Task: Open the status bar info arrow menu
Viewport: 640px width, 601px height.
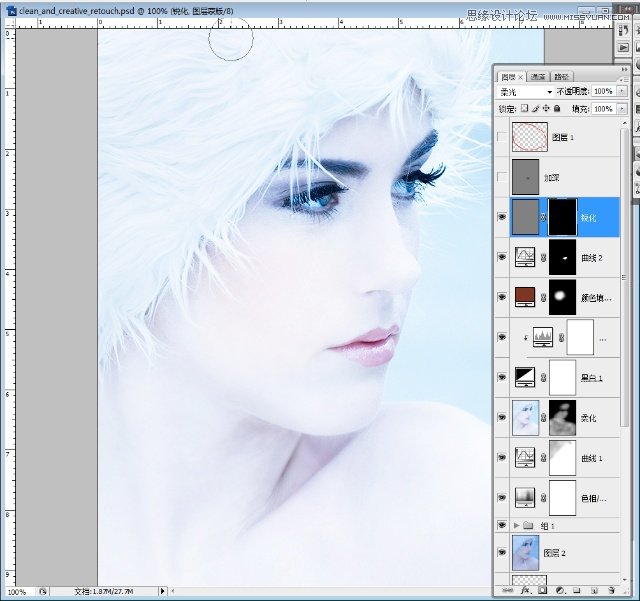Action: tap(162, 591)
